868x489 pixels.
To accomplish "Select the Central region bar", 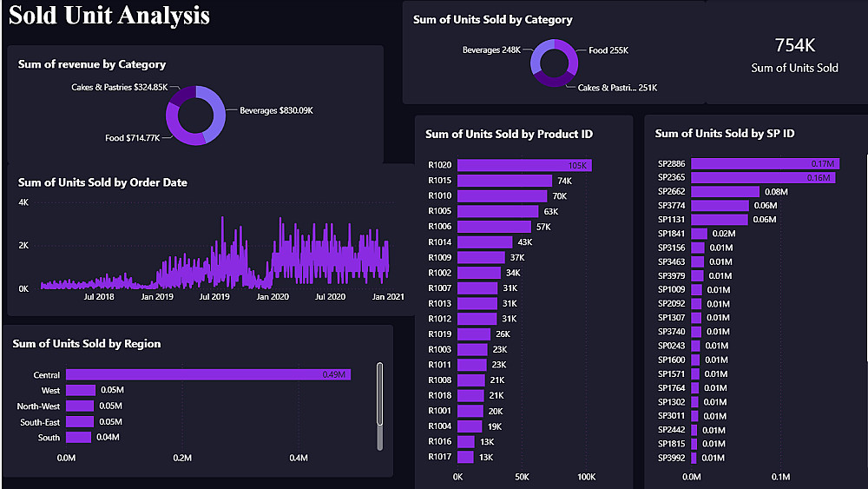I will click(208, 375).
